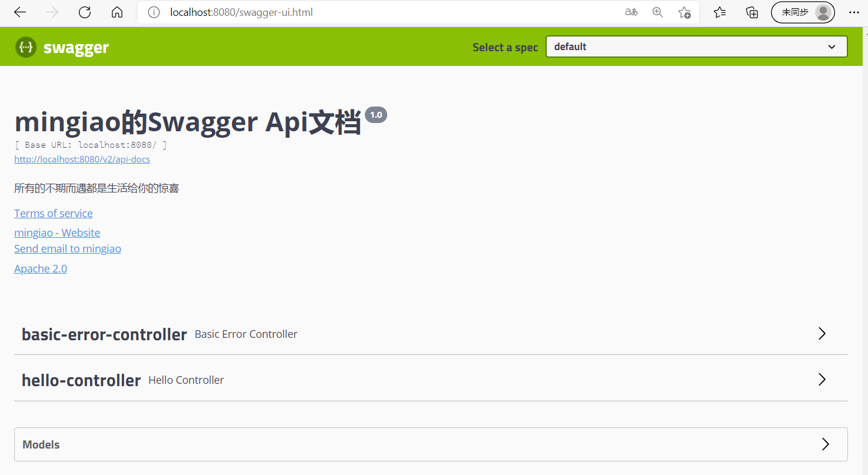Image resolution: width=868 pixels, height=475 pixels.
Task: Add this page to favorites star icon
Action: [x=684, y=12]
